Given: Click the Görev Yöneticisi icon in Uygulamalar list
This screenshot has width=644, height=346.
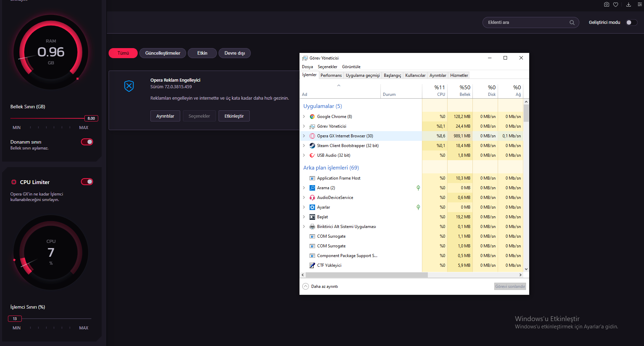Looking at the screenshot, I should (312, 126).
